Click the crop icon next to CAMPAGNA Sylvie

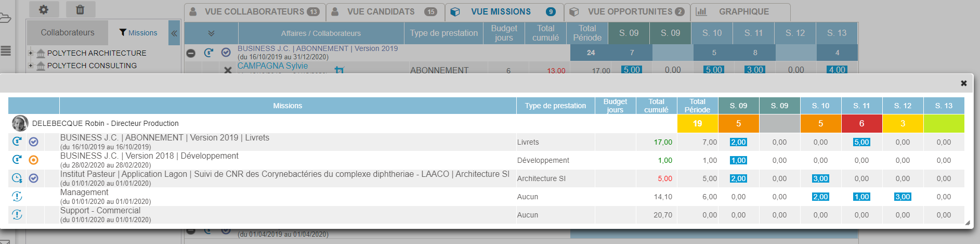pyautogui.click(x=339, y=69)
